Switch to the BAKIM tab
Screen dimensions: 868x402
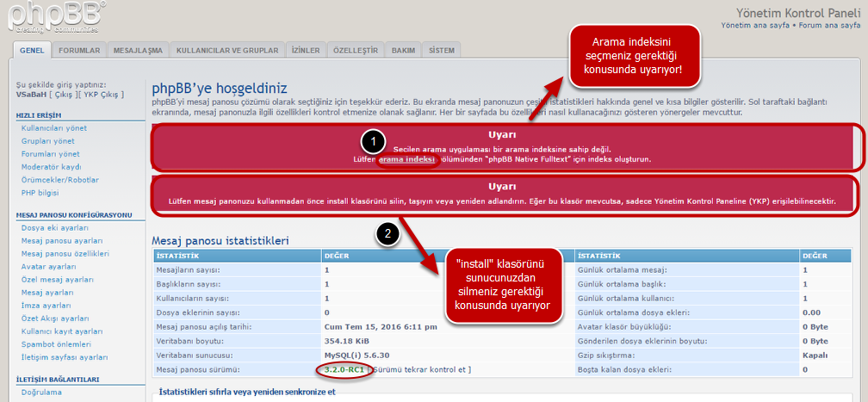404,51
